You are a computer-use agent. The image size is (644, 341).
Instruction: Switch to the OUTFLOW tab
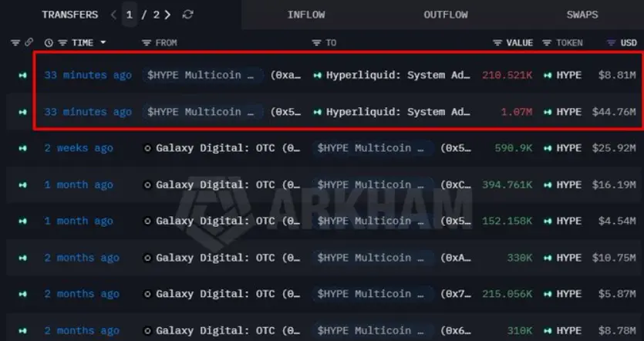(x=446, y=15)
